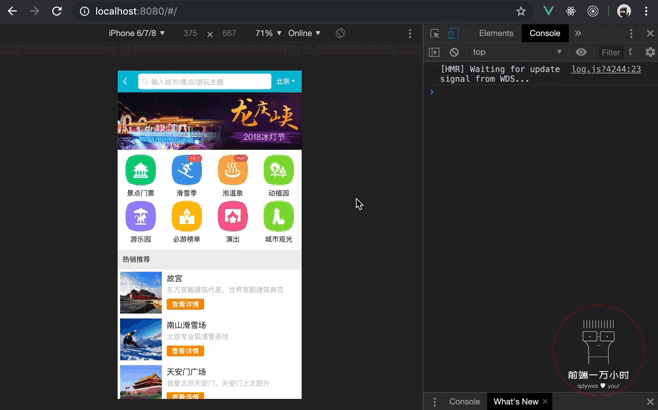Viewport: 658px width, 410px height.
Task: Show more DevTools tabs
Action: [578, 34]
